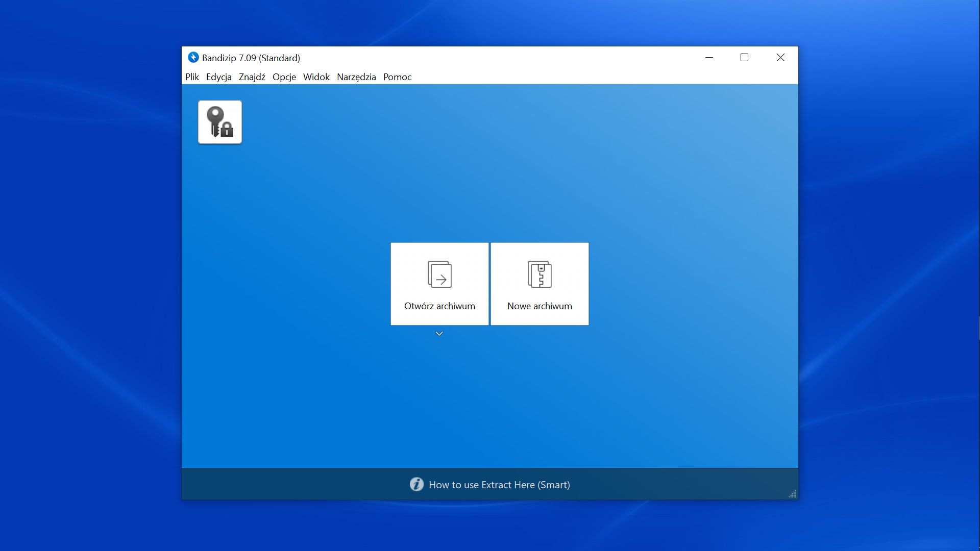Viewport: 980px width, 551px height.
Task: Follow the How to use Extract Here link
Action: pyautogui.click(x=499, y=485)
